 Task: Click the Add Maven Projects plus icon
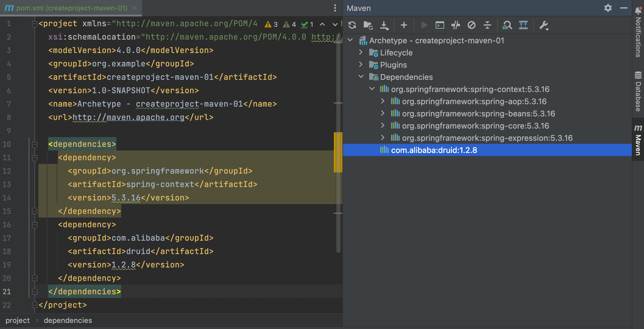click(x=404, y=25)
